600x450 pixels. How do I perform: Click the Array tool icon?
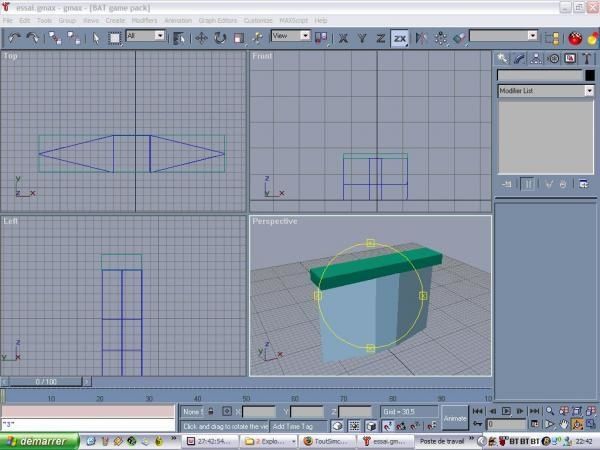click(x=440, y=38)
